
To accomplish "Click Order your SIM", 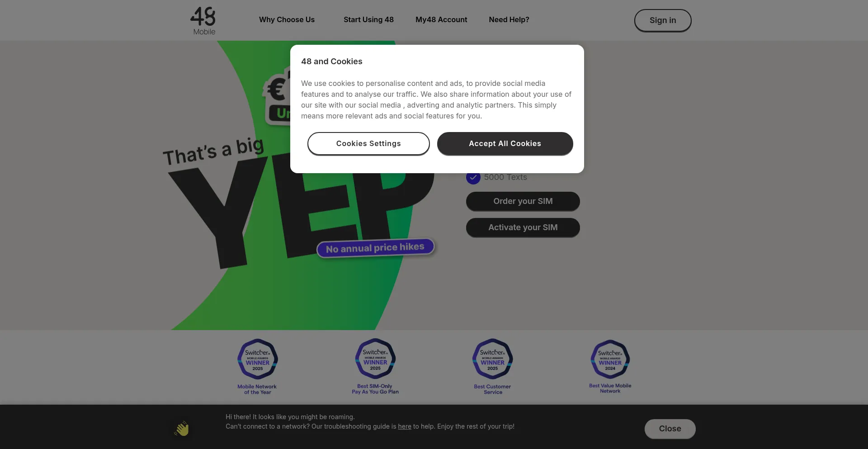I will pyautogui.click(x=523, y=201).
